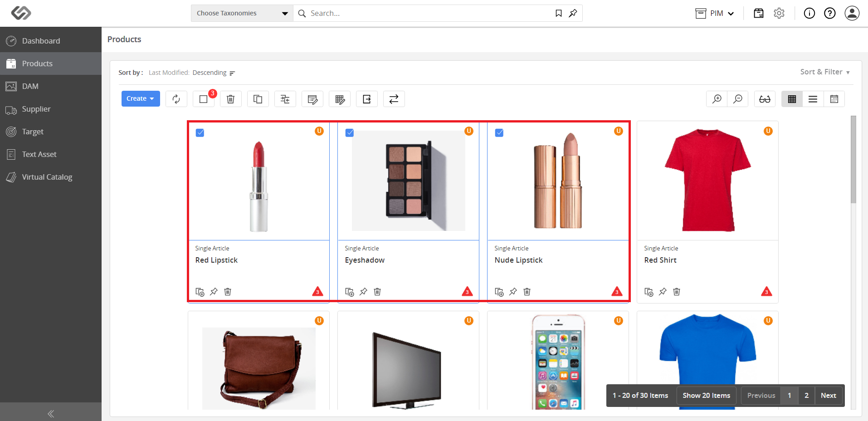Click the refresh icon in the toolbar
868x421 pixels.
[176, 99]
